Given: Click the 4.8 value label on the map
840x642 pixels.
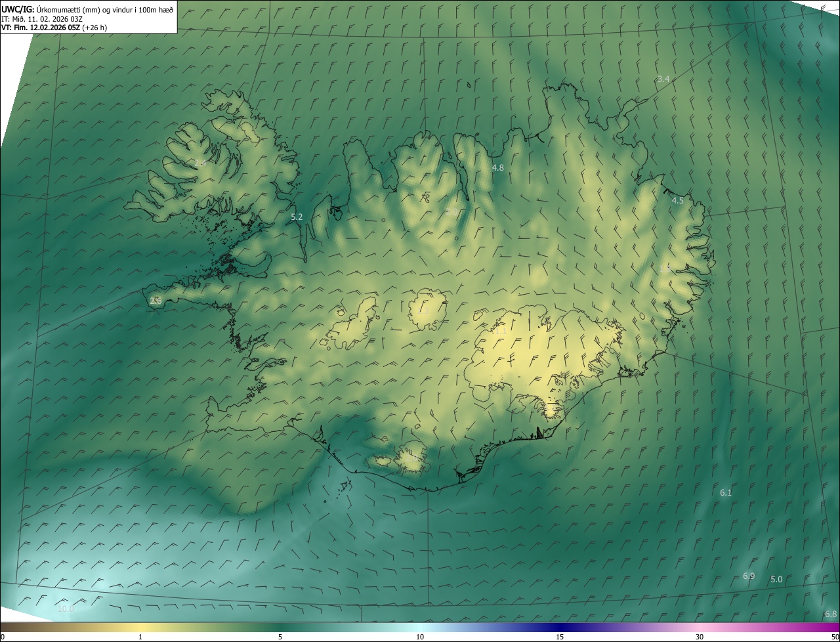Looking at the screenshot, I should tap(498, 167).
